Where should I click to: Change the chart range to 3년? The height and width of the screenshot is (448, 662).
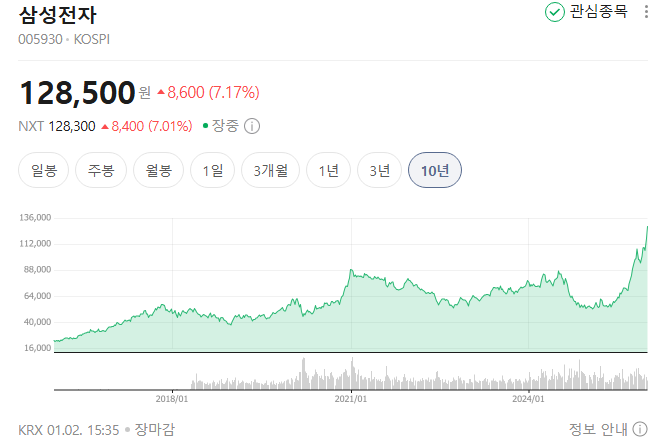click(379, 170)
